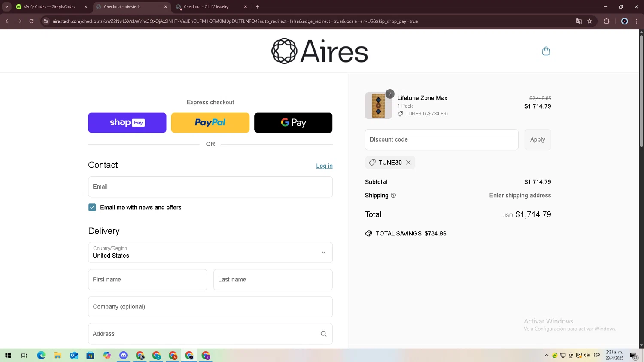Open the Log in link

pyautogui.click(x=324, y=166)
